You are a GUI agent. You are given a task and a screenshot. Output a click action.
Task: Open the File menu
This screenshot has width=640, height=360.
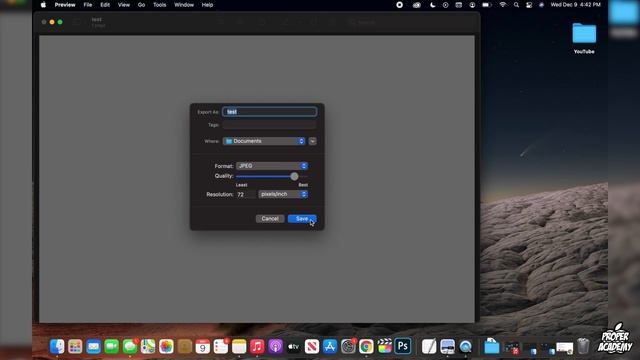pyautogui.click(x=88, y=5)
